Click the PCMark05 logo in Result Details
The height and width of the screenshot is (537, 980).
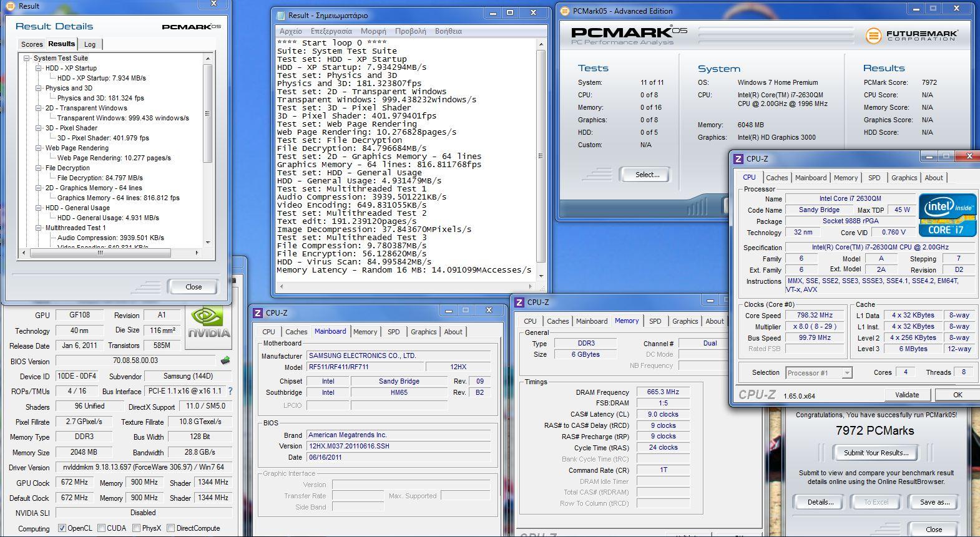192,27
